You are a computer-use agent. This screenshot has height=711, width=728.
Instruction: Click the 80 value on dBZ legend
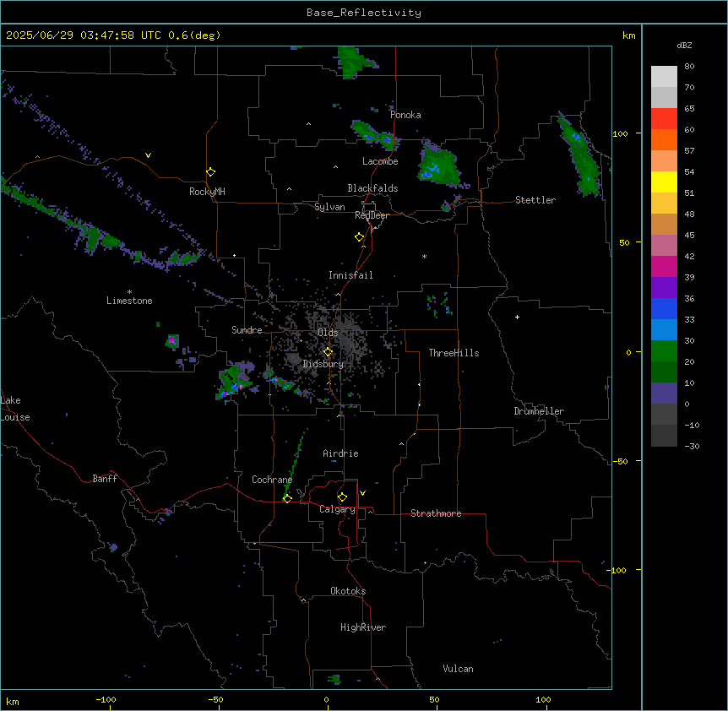[x=689, y=67]
